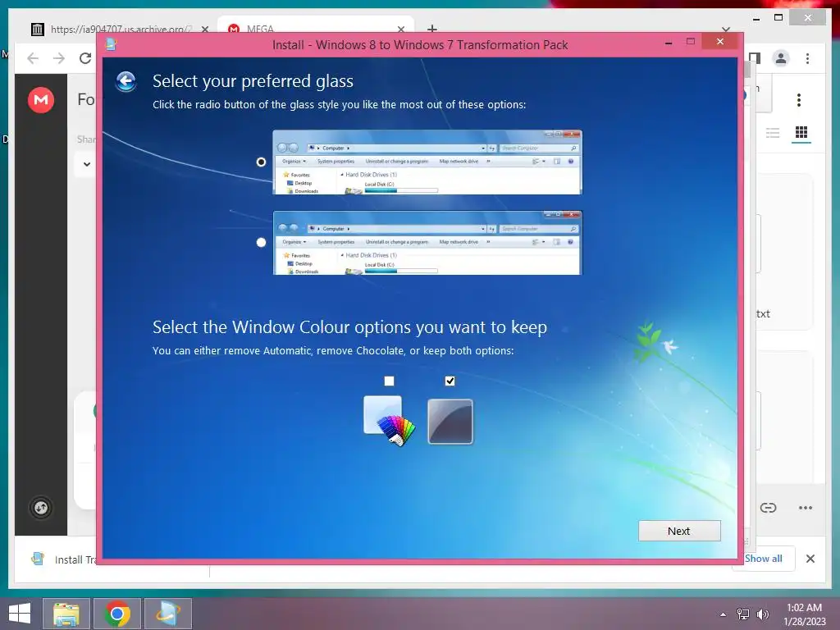Check the Automatic window colour checkbox

pos(389,381)
